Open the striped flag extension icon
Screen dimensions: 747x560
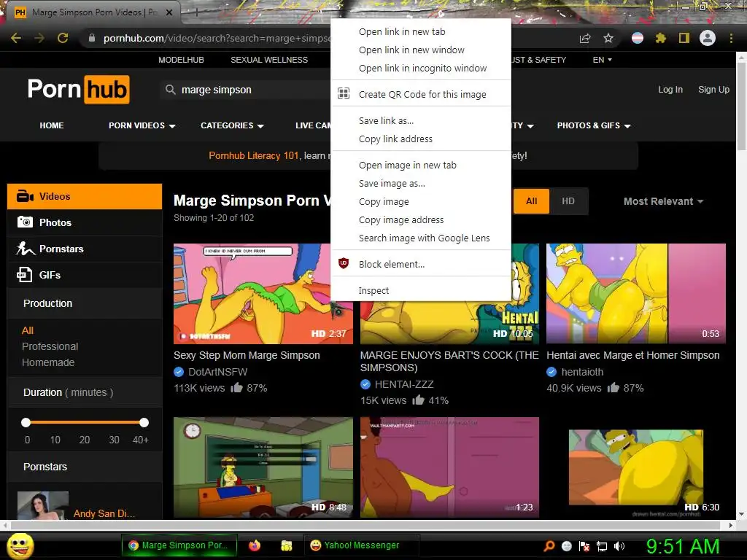[x=637, y=38]
